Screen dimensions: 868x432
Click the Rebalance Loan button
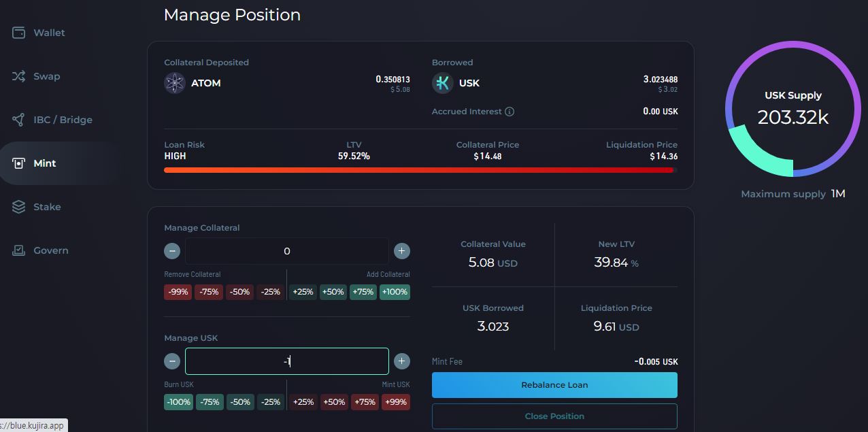pos(554,385)
